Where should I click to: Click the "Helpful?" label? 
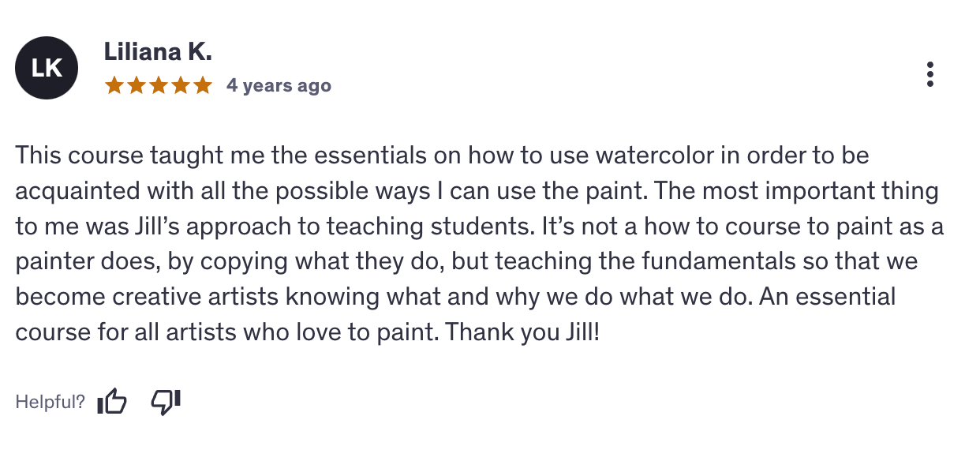[50, 403]
